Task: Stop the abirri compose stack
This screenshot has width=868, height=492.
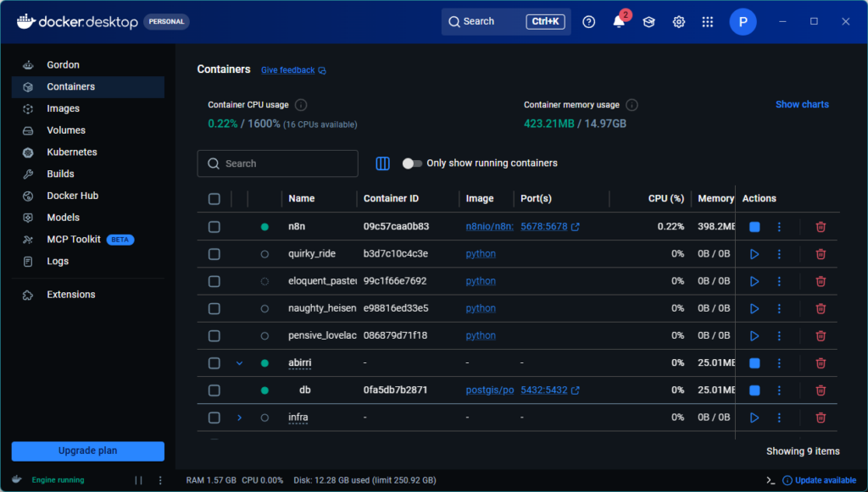Action: (754, 363)
